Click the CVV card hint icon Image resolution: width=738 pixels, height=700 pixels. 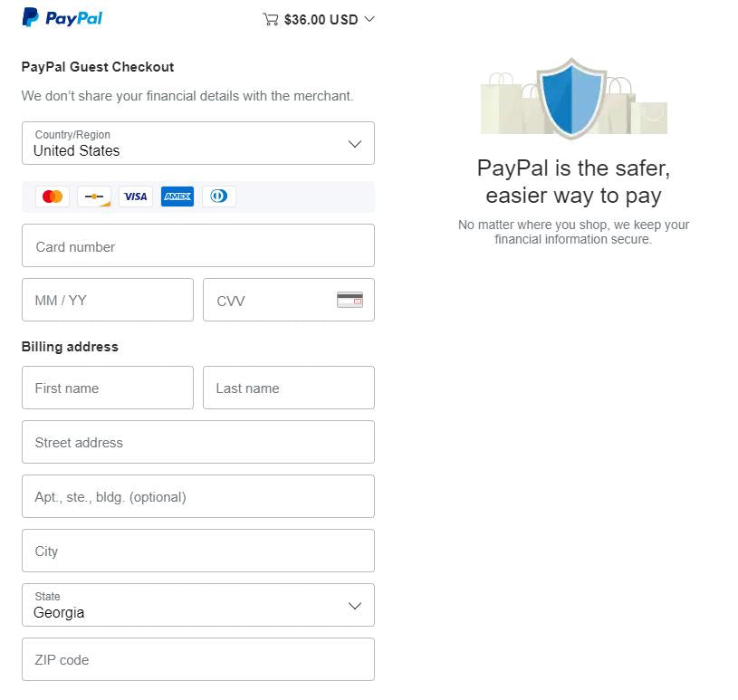click(x=350, y=300)
